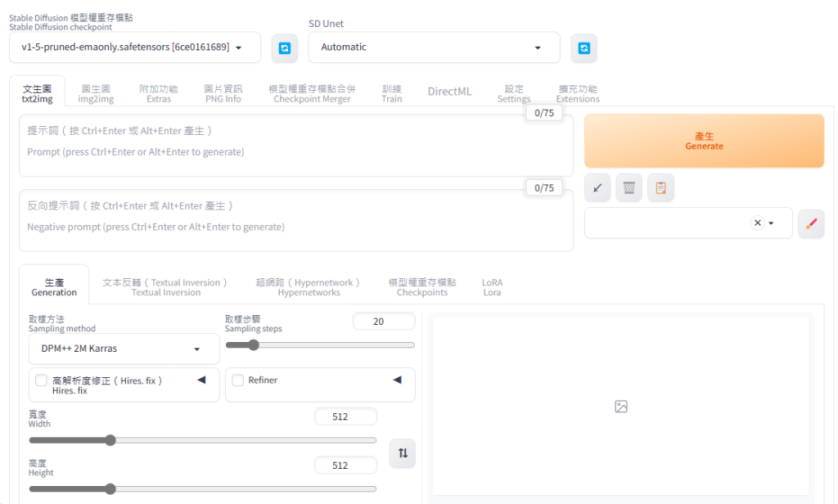
Task: Click the clipboard apply-styles icon
Action: (660, 188)
